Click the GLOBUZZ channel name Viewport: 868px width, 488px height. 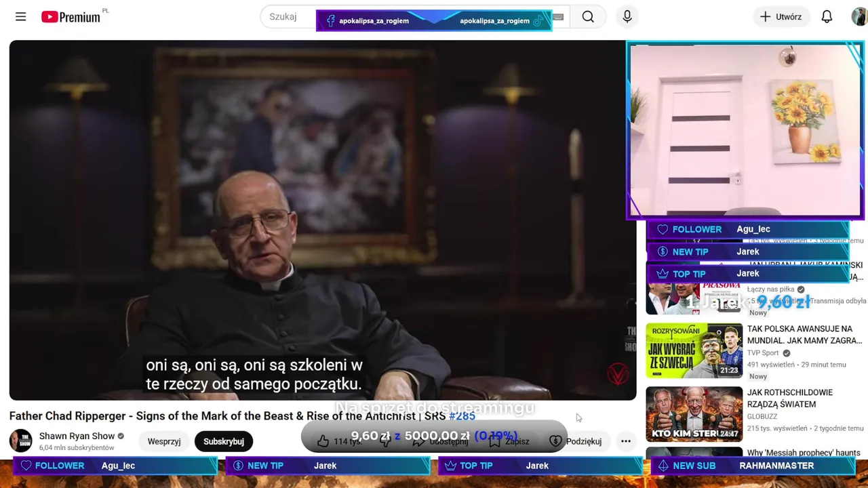762,417
